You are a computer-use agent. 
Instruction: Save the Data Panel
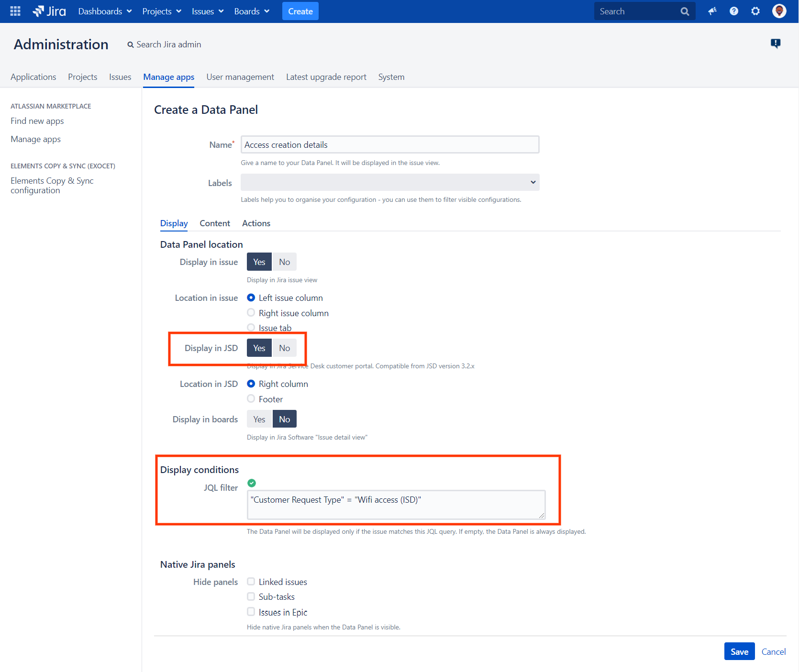pyautogui.click(x=739, y=651)
